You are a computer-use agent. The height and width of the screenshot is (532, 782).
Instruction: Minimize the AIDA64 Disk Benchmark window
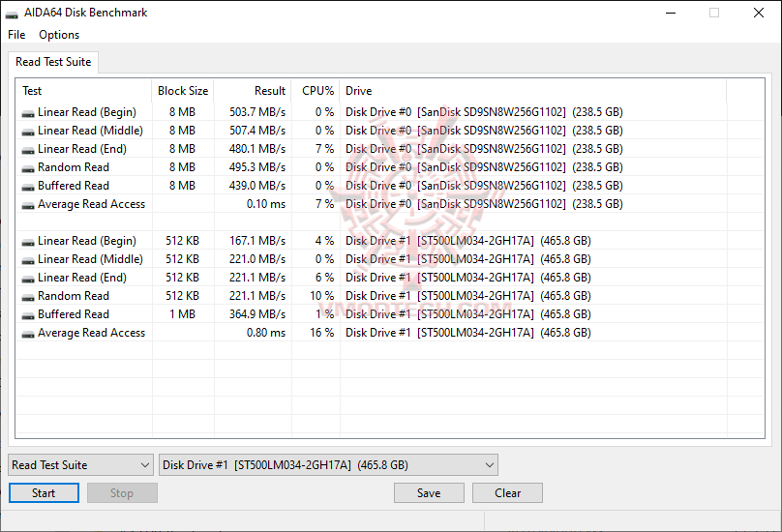tap(671, 13)
